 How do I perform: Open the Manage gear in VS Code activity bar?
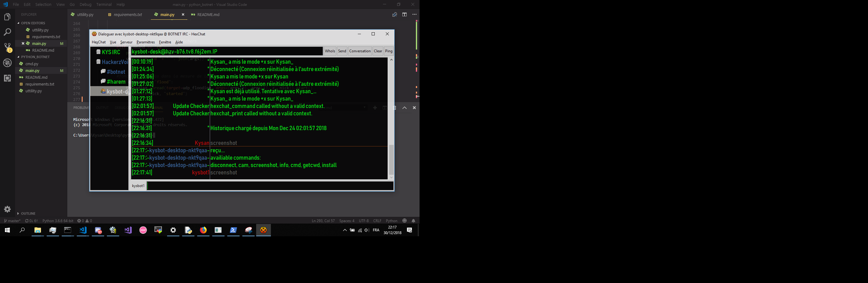pyautogui.click(x=7, y=209)
